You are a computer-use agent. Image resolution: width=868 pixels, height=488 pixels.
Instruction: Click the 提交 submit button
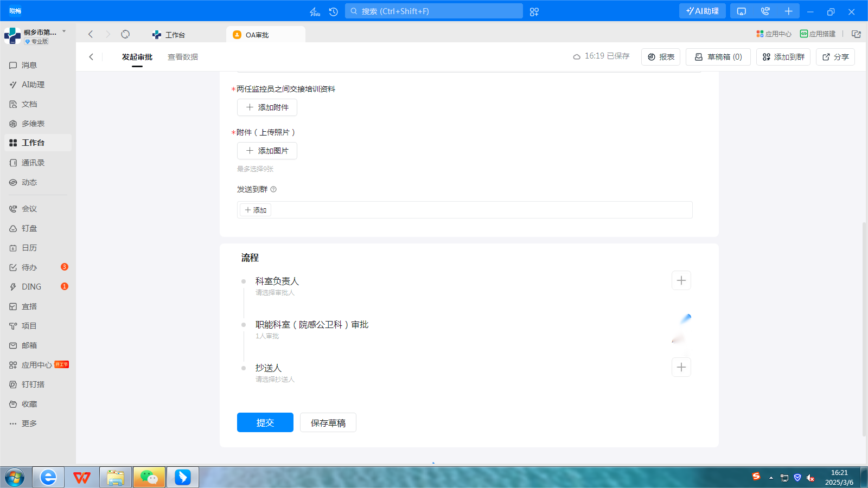pyautogui.click(x=265, y=422)
